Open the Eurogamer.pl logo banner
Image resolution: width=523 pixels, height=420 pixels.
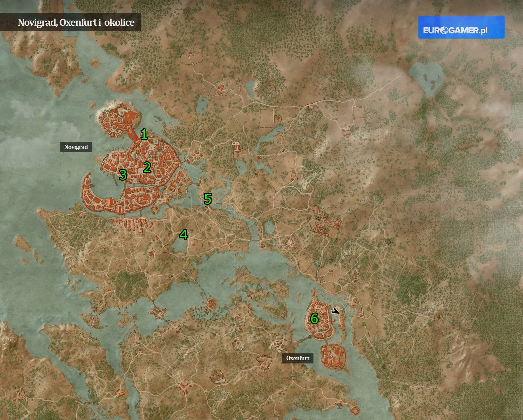(x=461, y=27)
